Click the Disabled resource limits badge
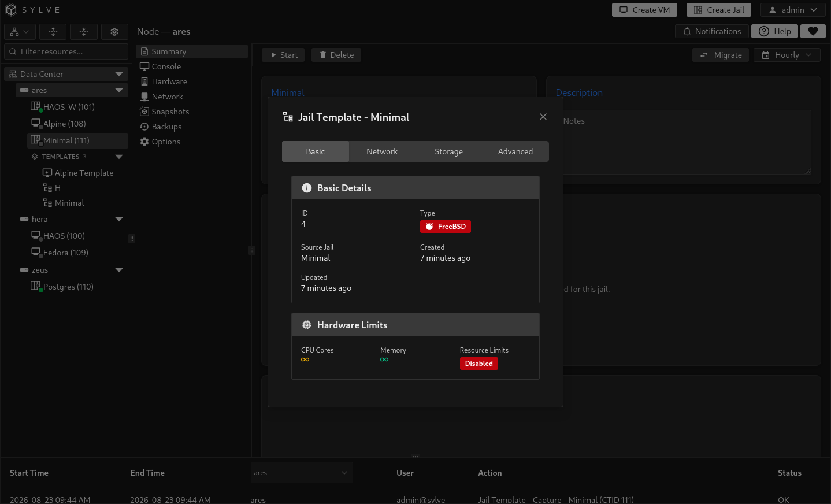 click(479, 364)
